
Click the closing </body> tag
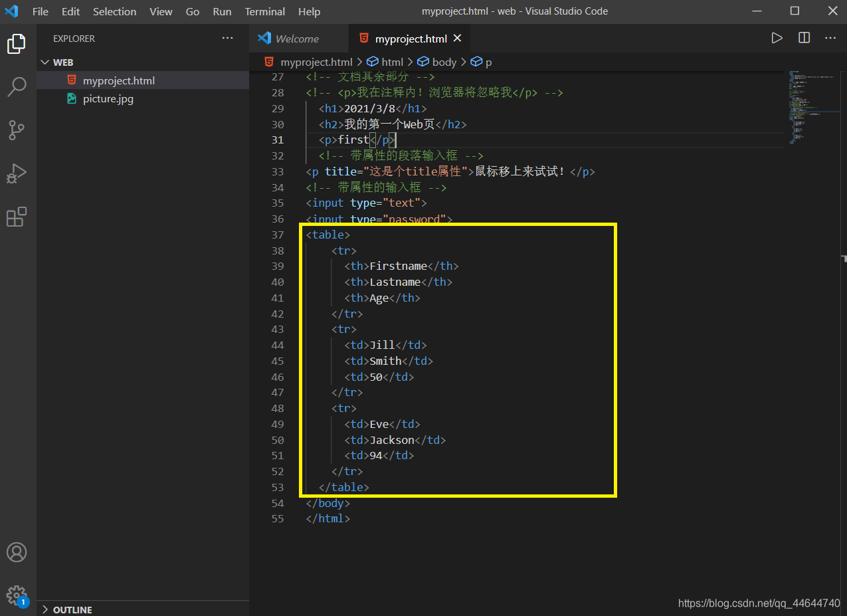(x=328, y=503)
